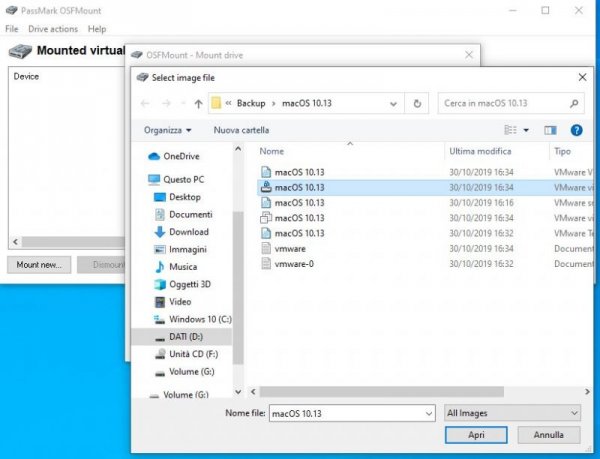Click the Mount new... button
This screenshot has width=600, height=459.
[x=39, y=265]
